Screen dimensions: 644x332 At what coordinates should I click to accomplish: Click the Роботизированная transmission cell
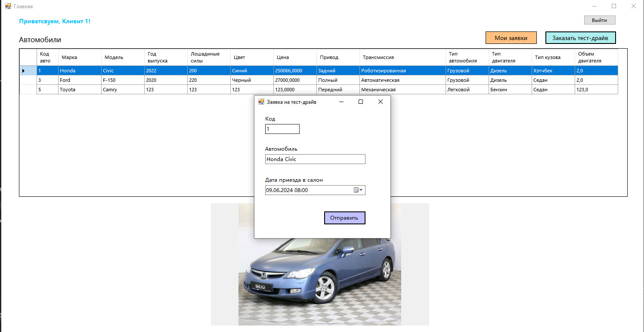[402, 71]
